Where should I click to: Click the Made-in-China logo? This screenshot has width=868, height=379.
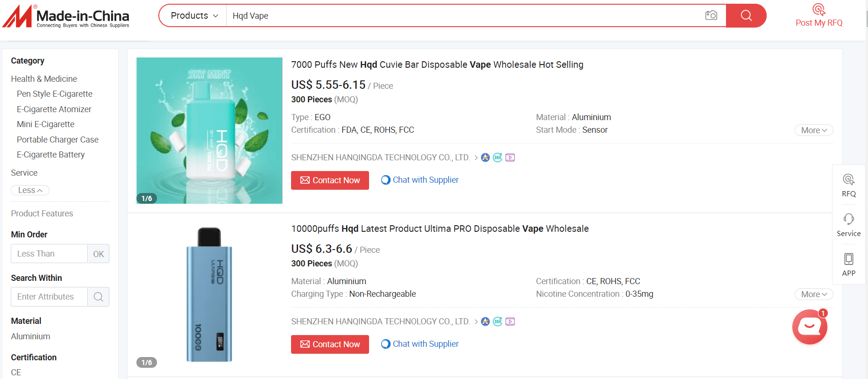pos(66,16)
